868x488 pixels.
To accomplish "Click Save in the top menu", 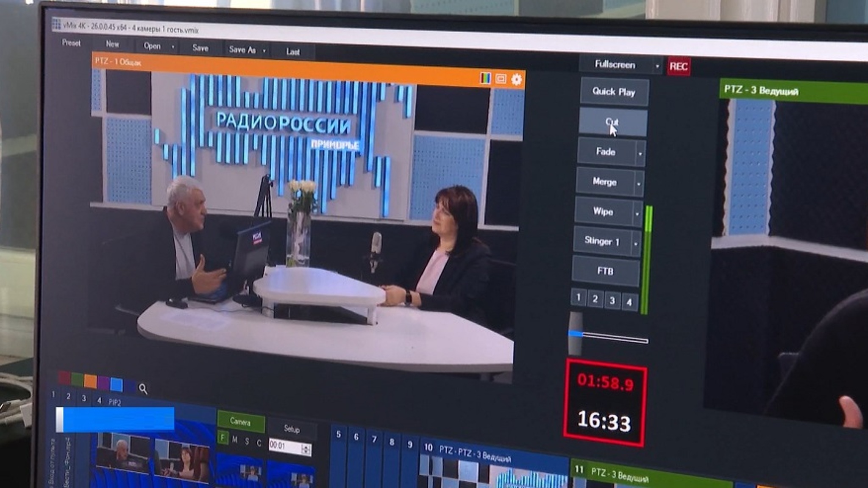I will tap(200, 48).
